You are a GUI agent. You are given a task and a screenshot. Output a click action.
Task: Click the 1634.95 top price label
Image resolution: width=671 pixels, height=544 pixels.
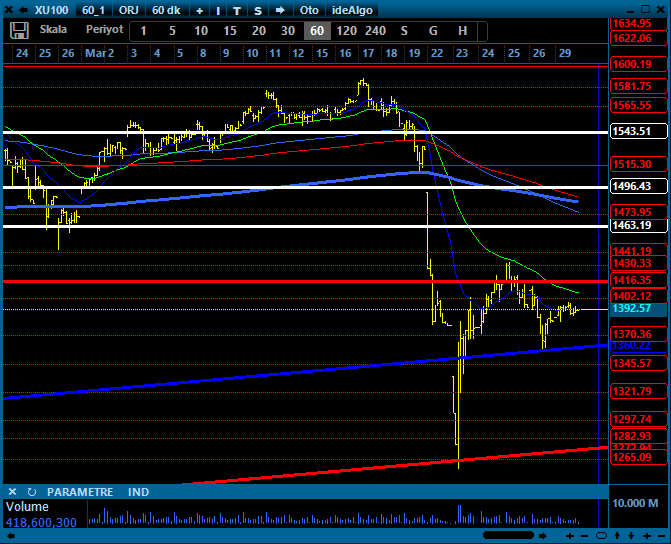pyautogui.click(x=638, y=24)
